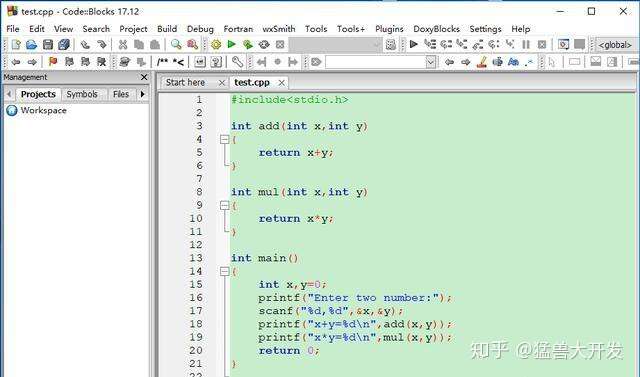Viewport: 640px width, 377px height.
Task: Click the Toggle bookmark flag icon
Action: [53, 62]
